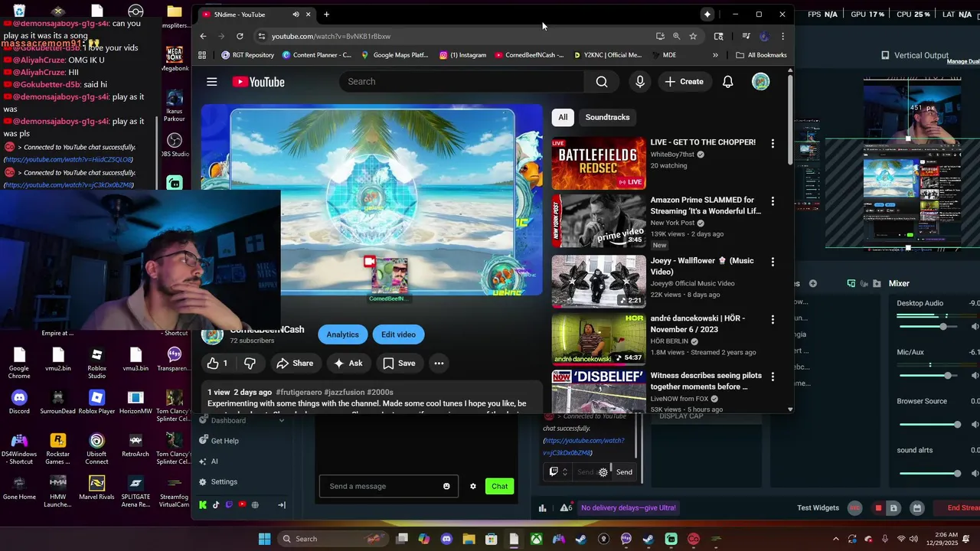The image size is (980, 551).
Task: Open emoji picker in Send a message box
Action: [446, 486]
